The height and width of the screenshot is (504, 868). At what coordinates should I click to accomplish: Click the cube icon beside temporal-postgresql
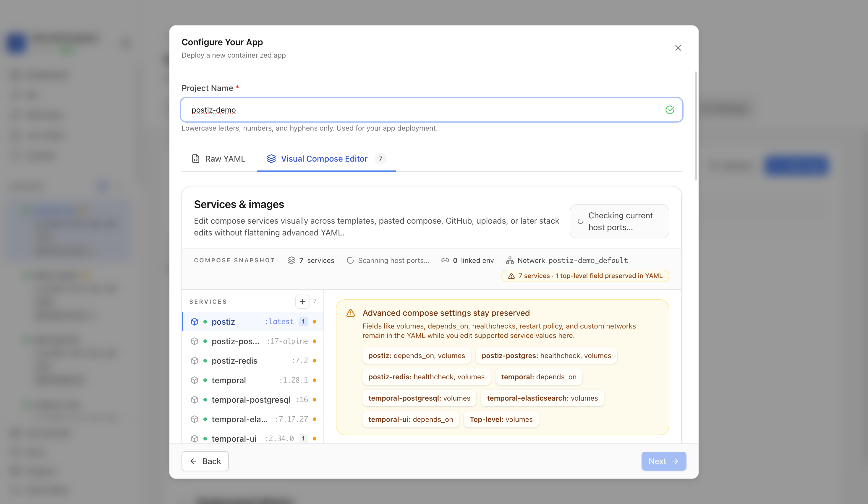[195, 400]
